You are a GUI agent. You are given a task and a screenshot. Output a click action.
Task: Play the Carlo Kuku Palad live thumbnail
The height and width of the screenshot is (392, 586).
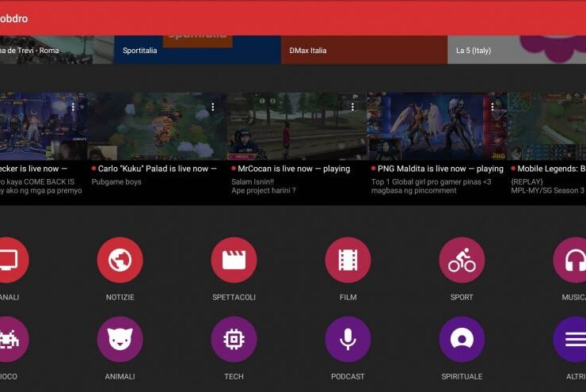click(158, 126)
